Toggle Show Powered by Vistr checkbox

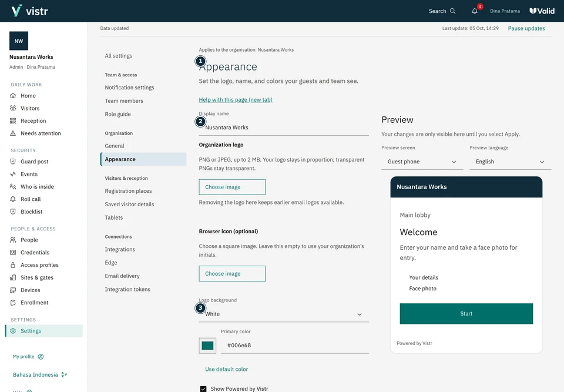tap(203, 388)
